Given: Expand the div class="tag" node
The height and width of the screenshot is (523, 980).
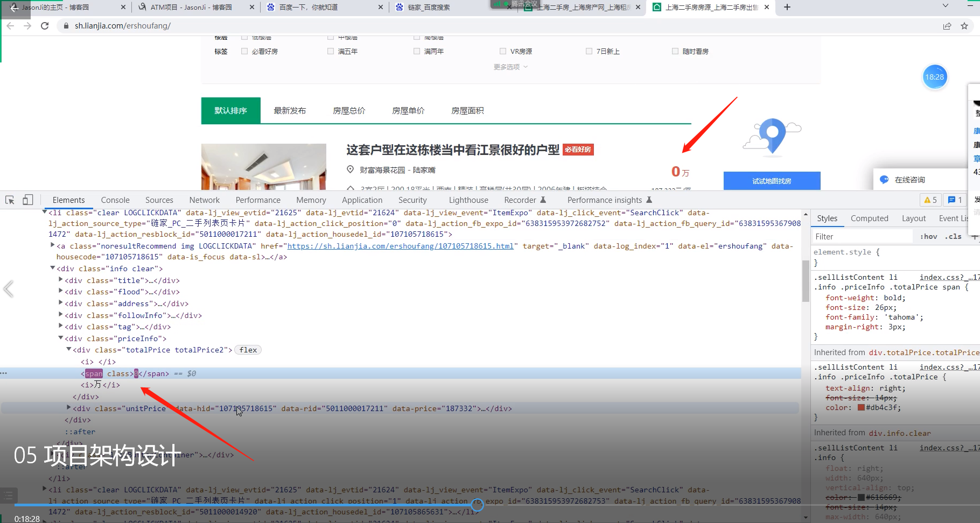Looking at the screenshot, I should 61,326.
